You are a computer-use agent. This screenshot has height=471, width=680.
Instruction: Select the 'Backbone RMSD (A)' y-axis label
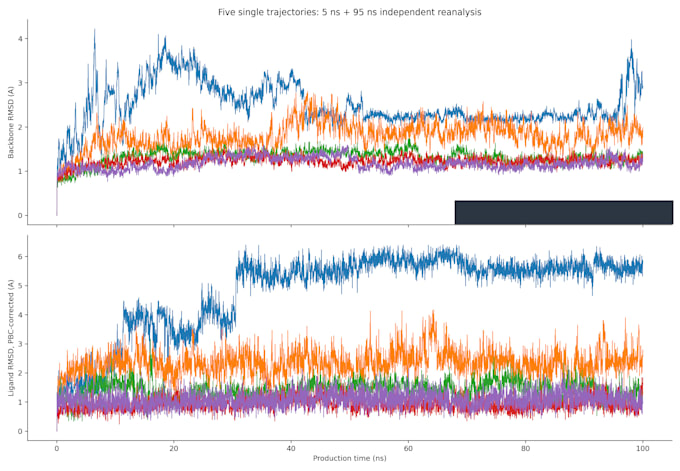tap(11, 122)
